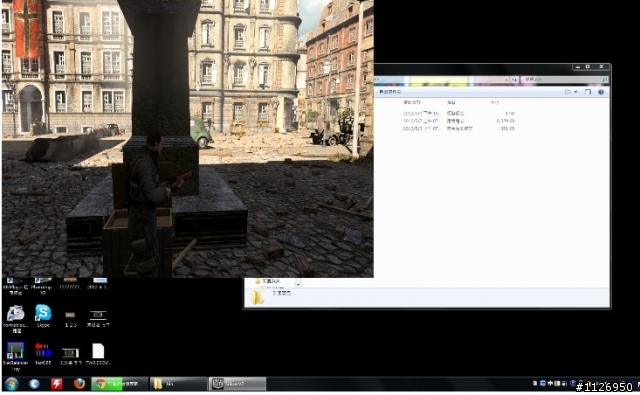640x395 pixels.
Task: Click the new folder toolbar button
Action: coord(390,92)
